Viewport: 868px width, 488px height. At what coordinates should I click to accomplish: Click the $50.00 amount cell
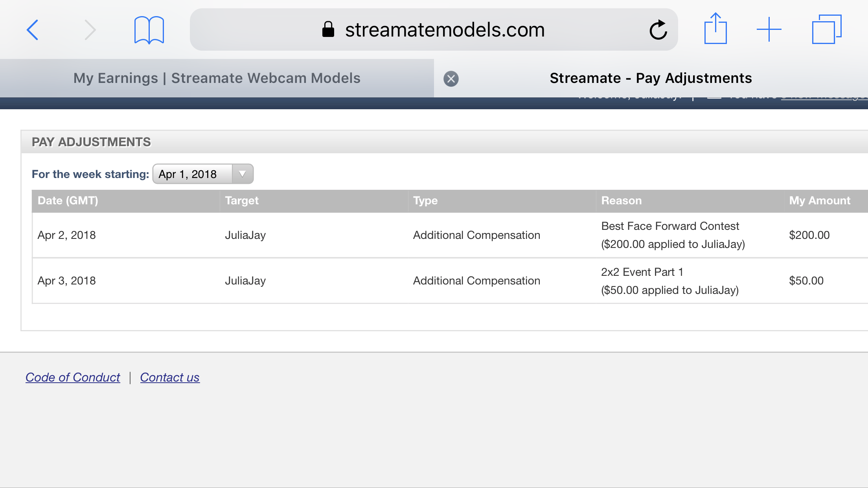[806, 281]
